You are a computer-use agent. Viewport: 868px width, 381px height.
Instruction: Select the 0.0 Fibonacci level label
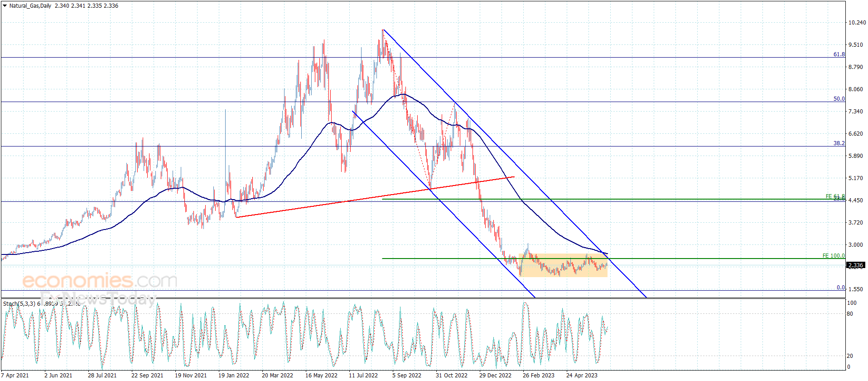tap(841, 288)
